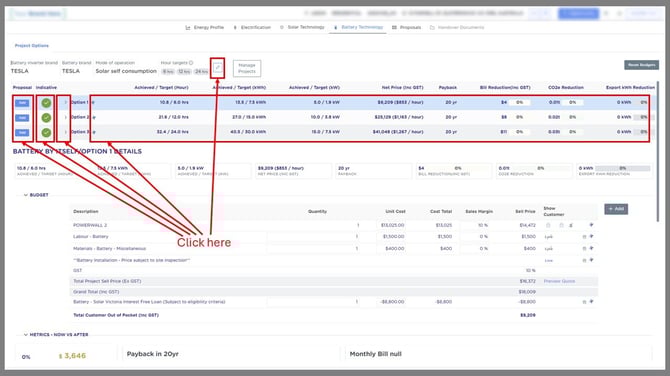Viewport: 670px width, 376px height.
Task: Click the last icon in the Materials - Battery row
Action: click(591, 248)
